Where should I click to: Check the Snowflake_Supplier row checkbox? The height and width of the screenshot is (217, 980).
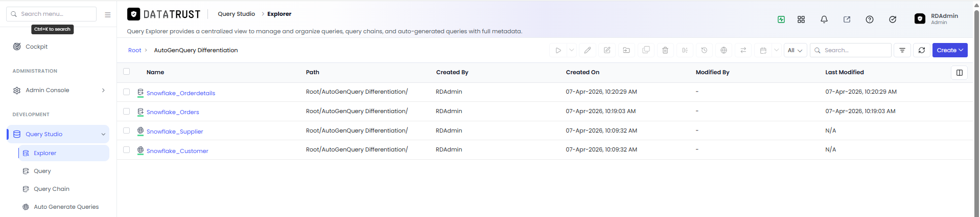coord(127,131)
